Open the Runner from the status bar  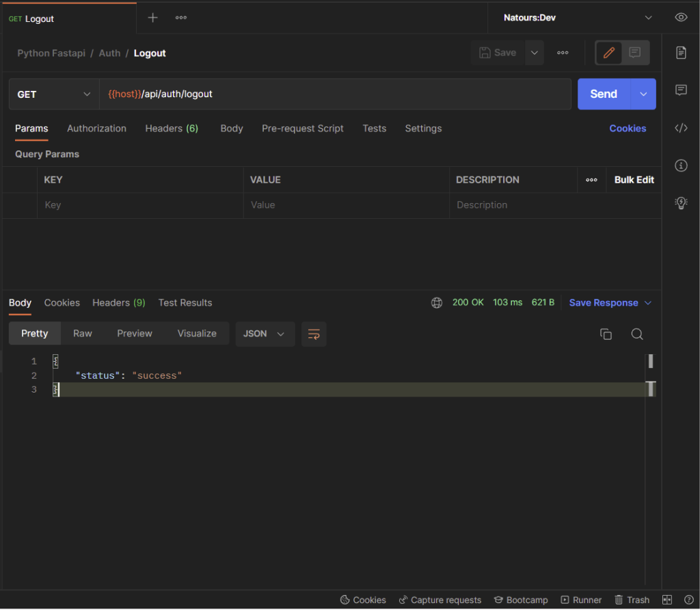click(581, 600)
